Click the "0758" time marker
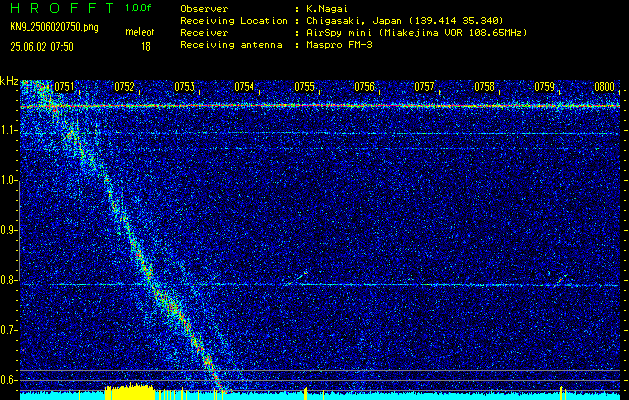 coord(484,87)
